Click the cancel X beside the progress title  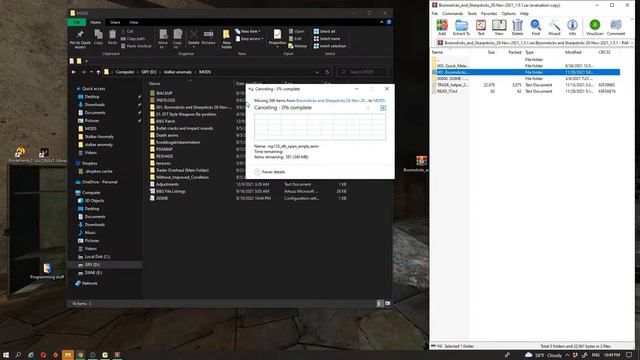tap(383, 108)
